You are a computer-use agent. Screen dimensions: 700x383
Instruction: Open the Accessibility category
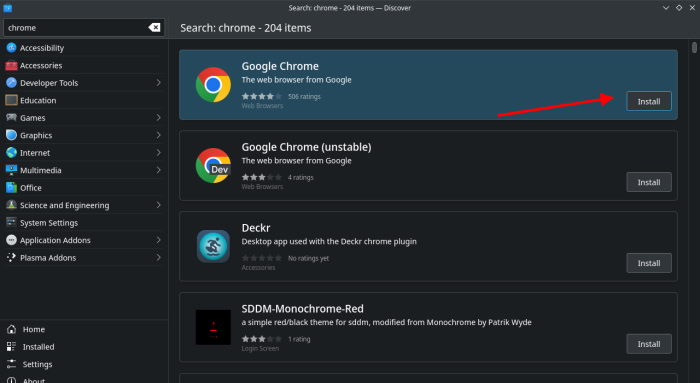point(84,48)
